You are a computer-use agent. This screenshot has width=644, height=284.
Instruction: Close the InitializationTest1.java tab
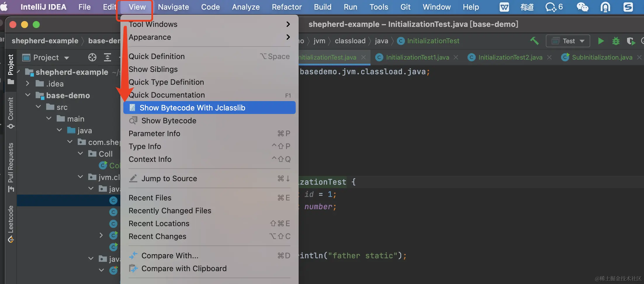[x=456, y=57]
